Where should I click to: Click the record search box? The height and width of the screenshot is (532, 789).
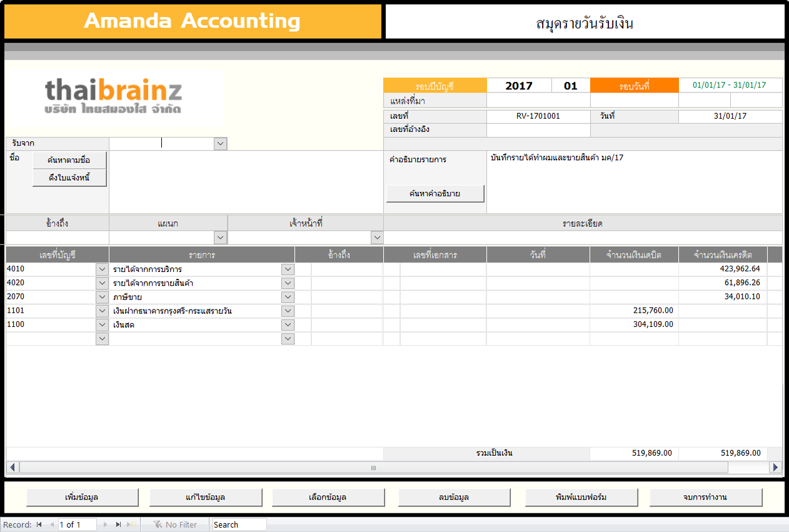[x=239, y=524]
